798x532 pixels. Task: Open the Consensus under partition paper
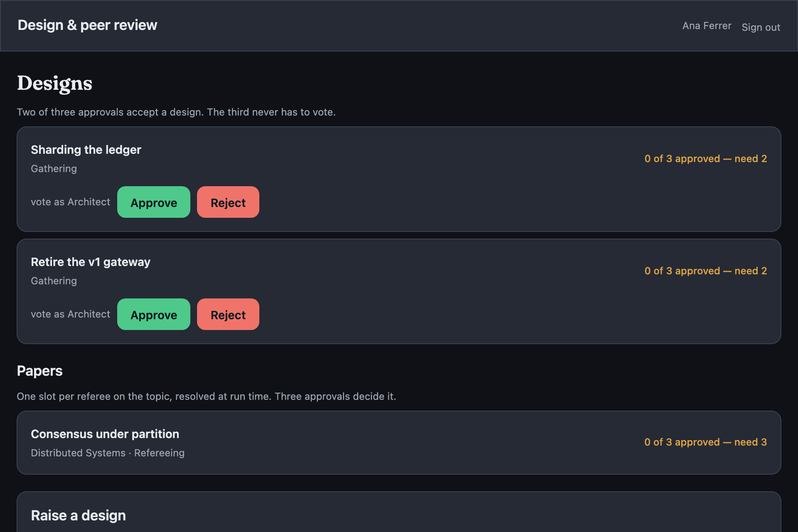pos(105,434)
